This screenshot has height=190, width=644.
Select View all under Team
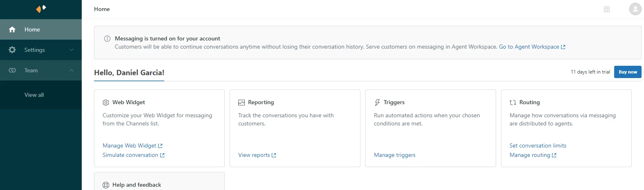click(34, 95)
